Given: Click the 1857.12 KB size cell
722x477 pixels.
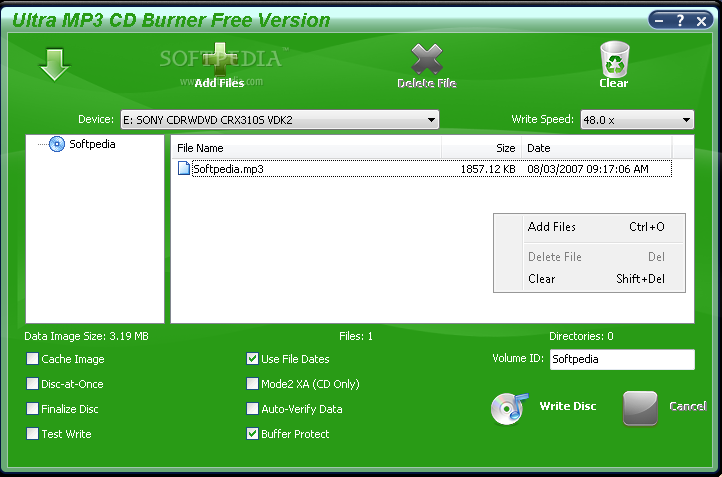Looking at the screenshot, I should (488, 169).
